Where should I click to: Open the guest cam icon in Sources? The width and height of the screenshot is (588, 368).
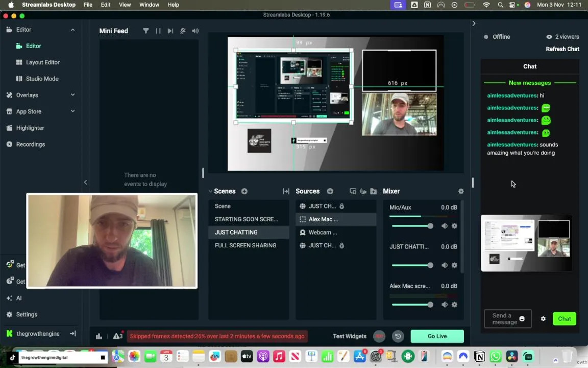[x=363, y=191]
